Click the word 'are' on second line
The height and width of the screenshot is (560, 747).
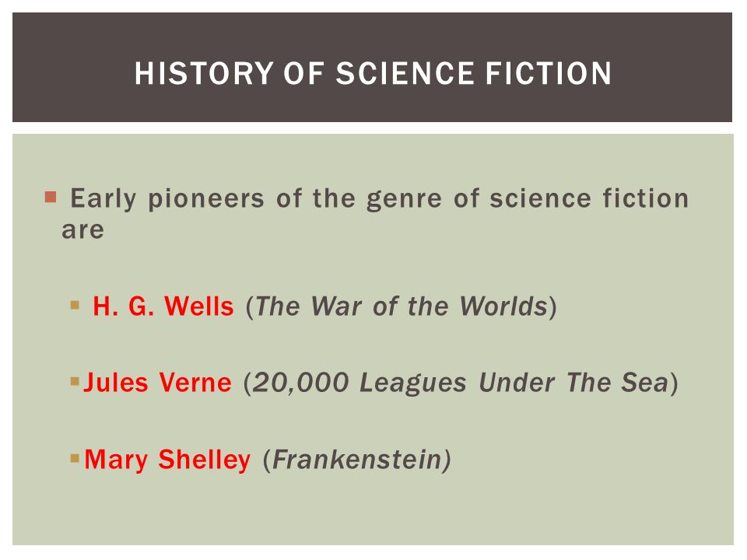(x=83, y=230)
